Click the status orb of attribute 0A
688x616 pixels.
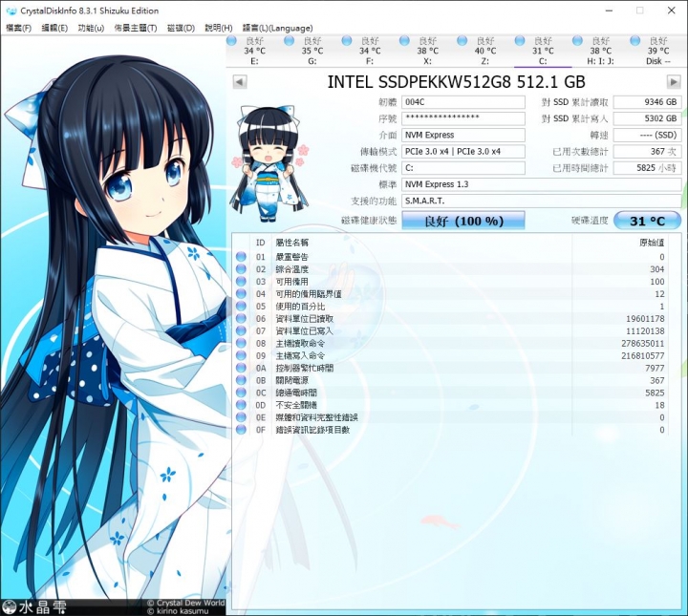[241, 368]
